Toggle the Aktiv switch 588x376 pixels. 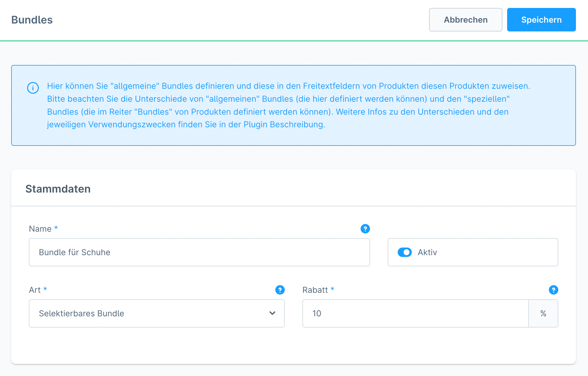[x=404, y=252]
